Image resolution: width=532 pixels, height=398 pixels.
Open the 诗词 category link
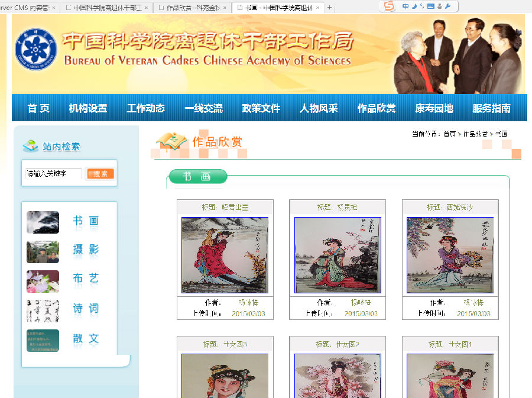coord(86,309)
